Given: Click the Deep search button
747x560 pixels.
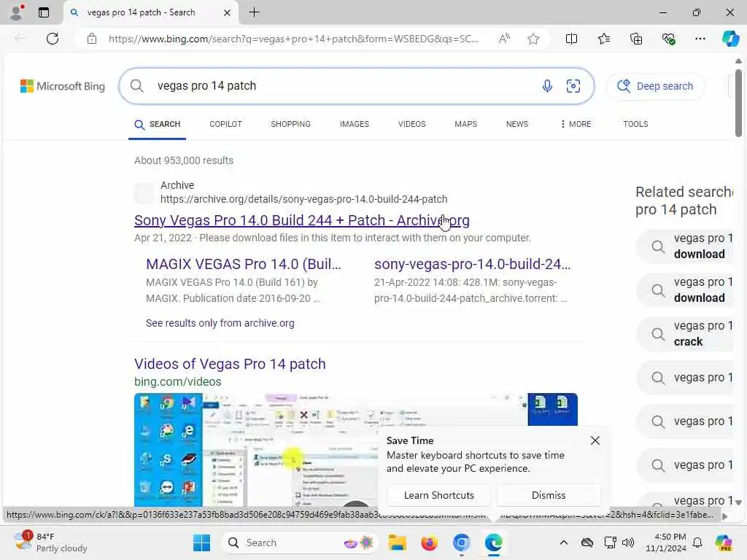Looking at the screenshot, I should pos(655,86).
